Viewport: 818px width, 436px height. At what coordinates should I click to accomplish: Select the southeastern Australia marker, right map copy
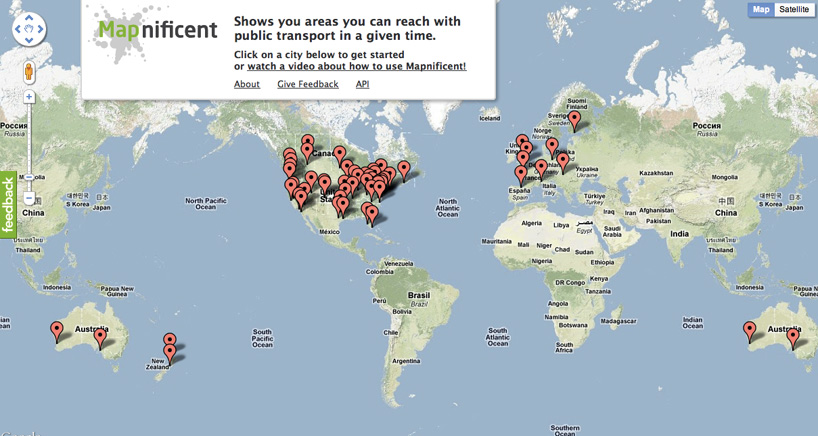point(792,339)
